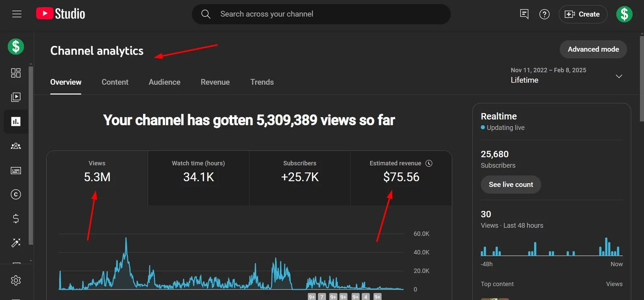Select the Estimated revenue metric card
This screenshot has height=300, width=644.
tap(401, 178)
